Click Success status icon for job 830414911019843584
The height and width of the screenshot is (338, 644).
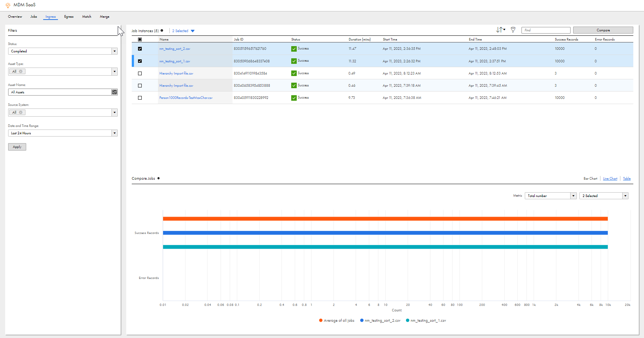(294, 73)
